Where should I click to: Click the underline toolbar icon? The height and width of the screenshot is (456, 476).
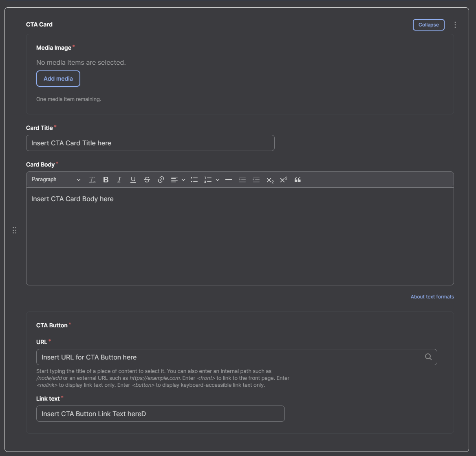(133, 180)
